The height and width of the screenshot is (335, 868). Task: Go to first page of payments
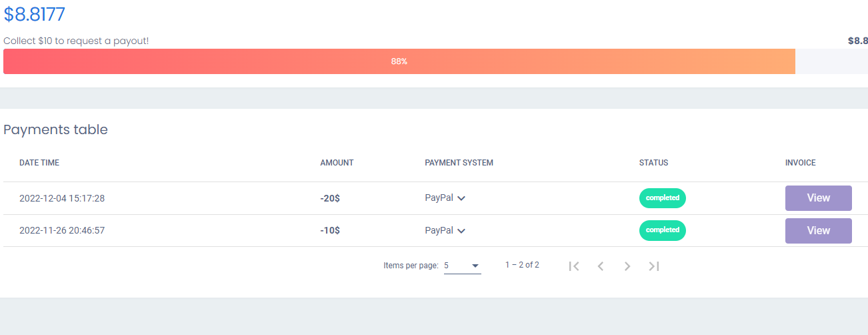pos(574,266)
